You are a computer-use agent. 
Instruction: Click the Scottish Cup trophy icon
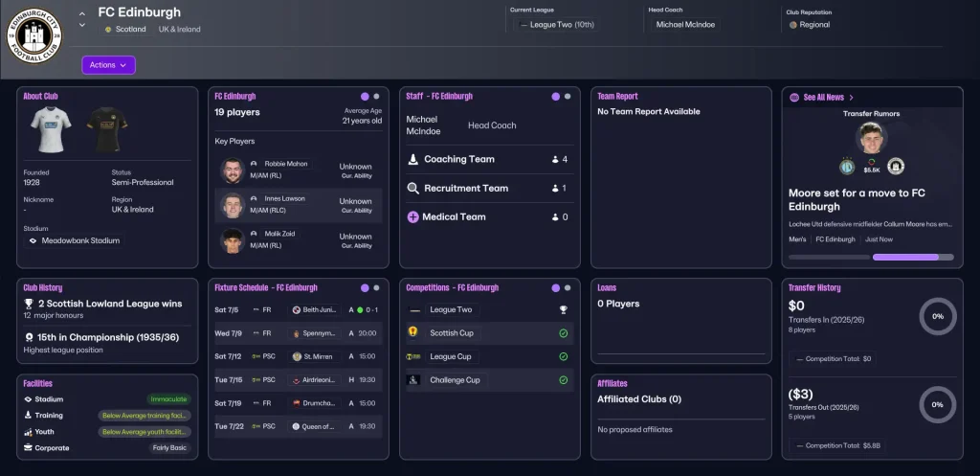412,332
